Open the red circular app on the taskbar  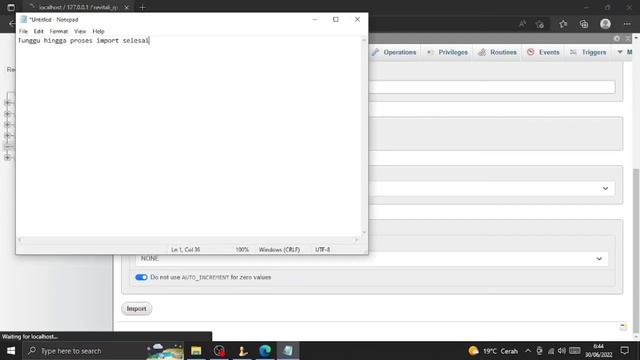(219, 351)
